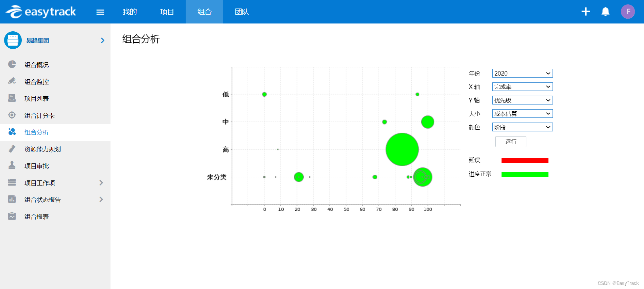Open the user avatar F menu

pyautogui.click(x=628, y=12)
